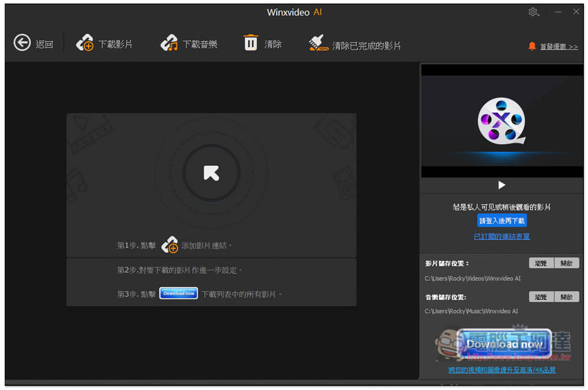Screen dimensions: 588x390
Task: Browse (瀏覽) for video storage location
Action: click(x=541, y=264)
